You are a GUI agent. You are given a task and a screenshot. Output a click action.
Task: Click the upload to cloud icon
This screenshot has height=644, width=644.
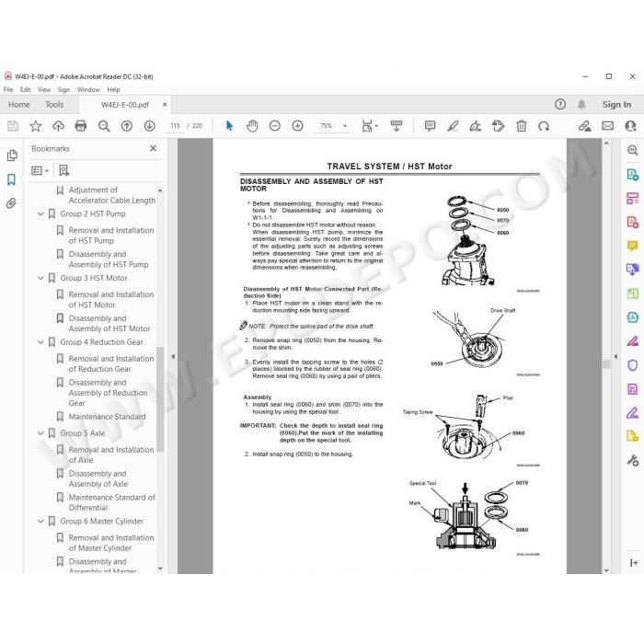(58, 126)
